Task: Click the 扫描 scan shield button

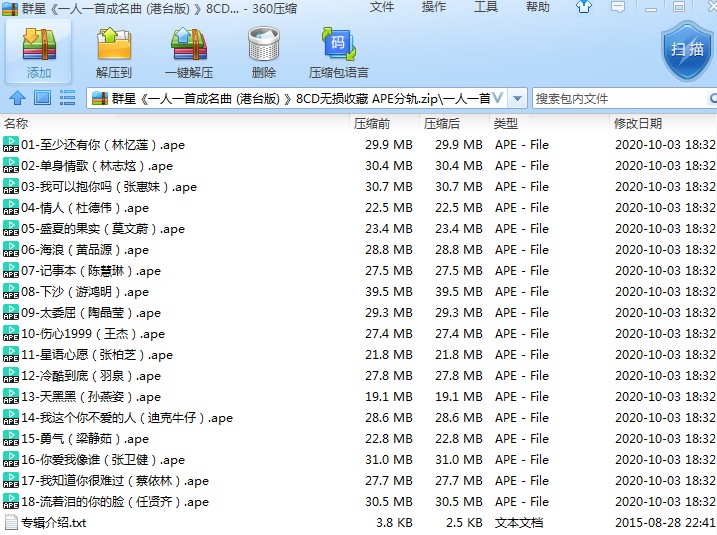Action: [687, 51]
